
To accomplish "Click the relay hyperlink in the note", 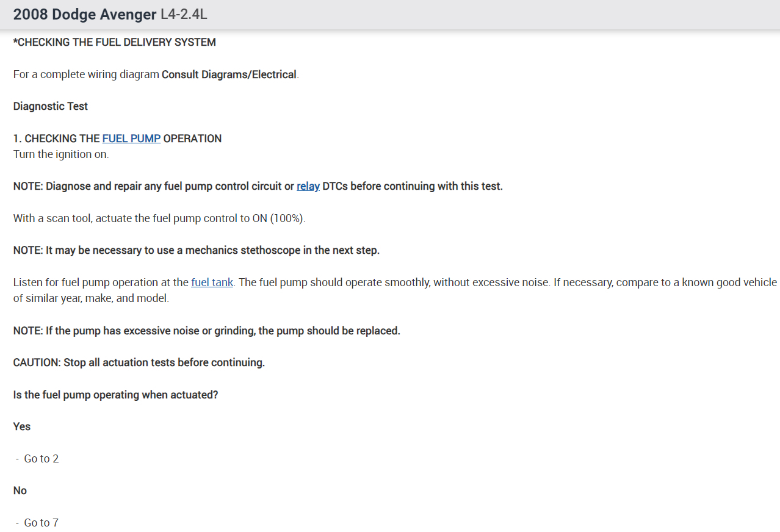I will pos(308,186).
